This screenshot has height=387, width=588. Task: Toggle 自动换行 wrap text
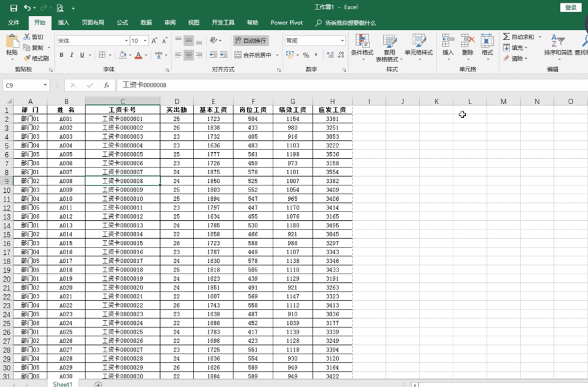click(251, 41)
